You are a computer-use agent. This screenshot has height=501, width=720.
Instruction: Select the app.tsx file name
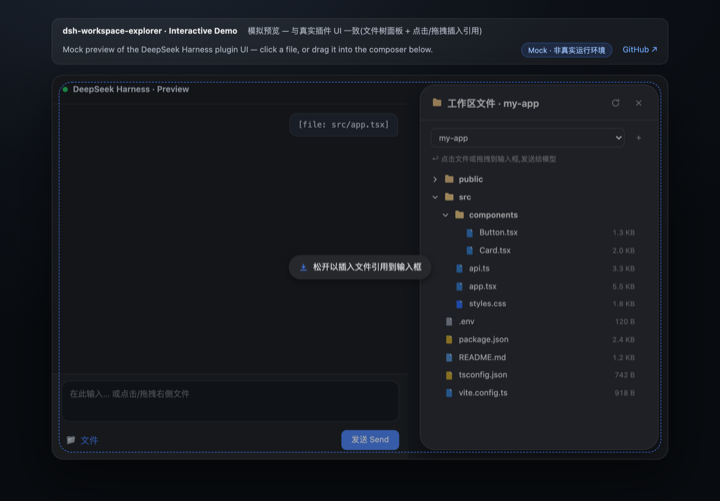(x=483, y=286)
